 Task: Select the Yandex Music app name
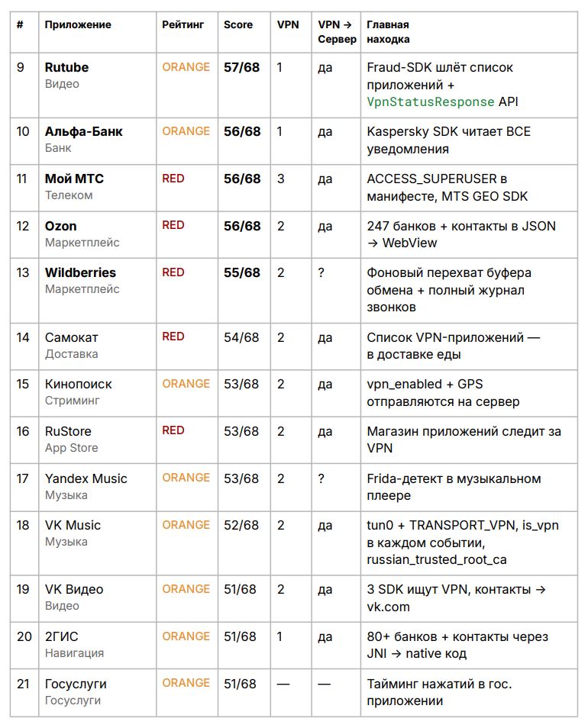[x=86, y=478]
